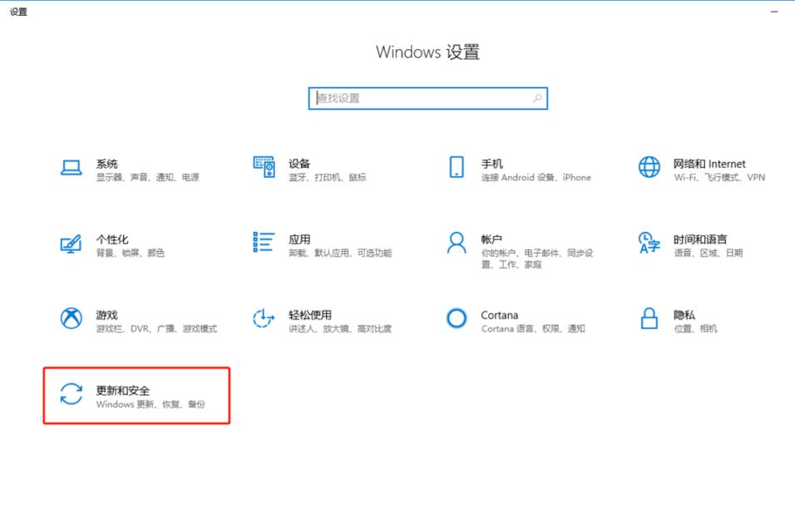Click the Devices keyboard and speaker icon
The image size is (795, 532).
click(264, 167)
